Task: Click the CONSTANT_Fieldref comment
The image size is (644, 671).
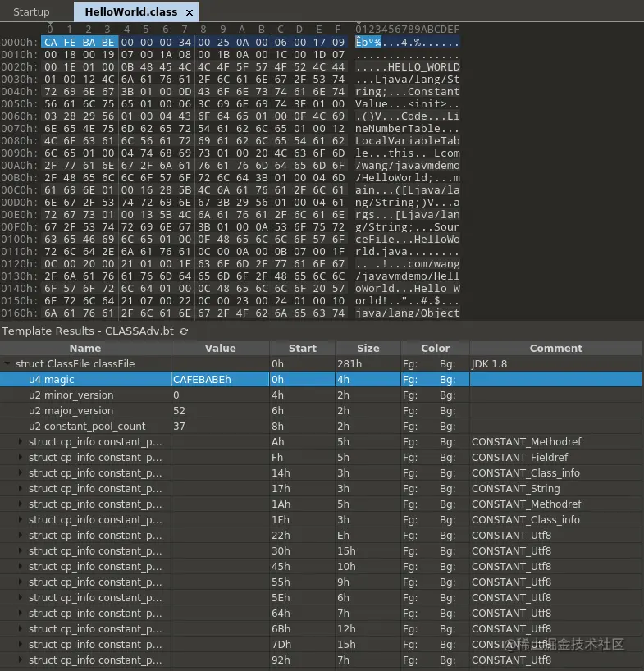Action: 519,458
